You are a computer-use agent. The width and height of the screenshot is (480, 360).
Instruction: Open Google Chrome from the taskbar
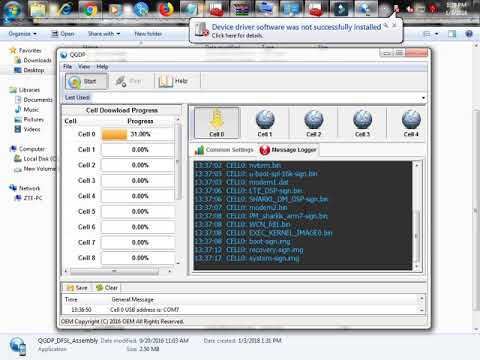tap(90, 9)
